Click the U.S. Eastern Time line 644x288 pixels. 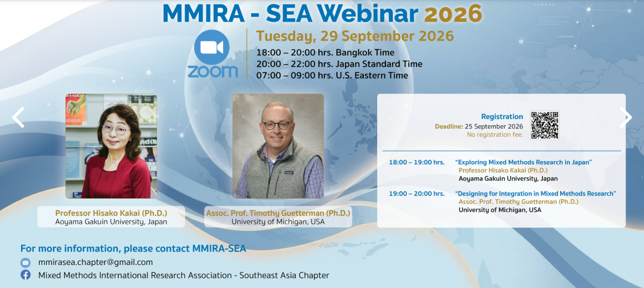point(332,75)
